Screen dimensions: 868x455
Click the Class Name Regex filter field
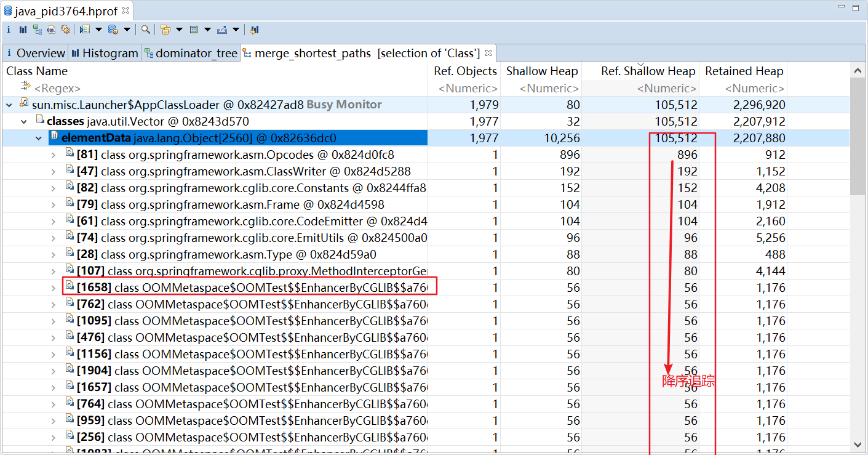(x=215, y=88)
